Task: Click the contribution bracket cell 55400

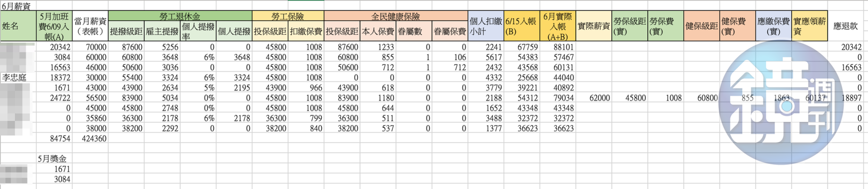Action: click(126, 78)
